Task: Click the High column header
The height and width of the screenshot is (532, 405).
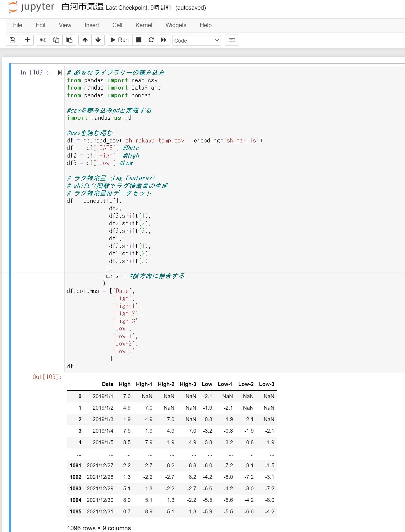Action: click(125, 384)
